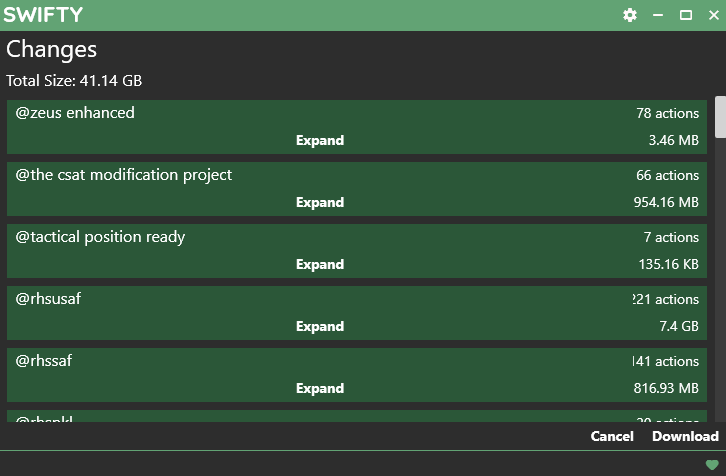Click the Changes heading
726x476 pixels.
pos(52,50)
